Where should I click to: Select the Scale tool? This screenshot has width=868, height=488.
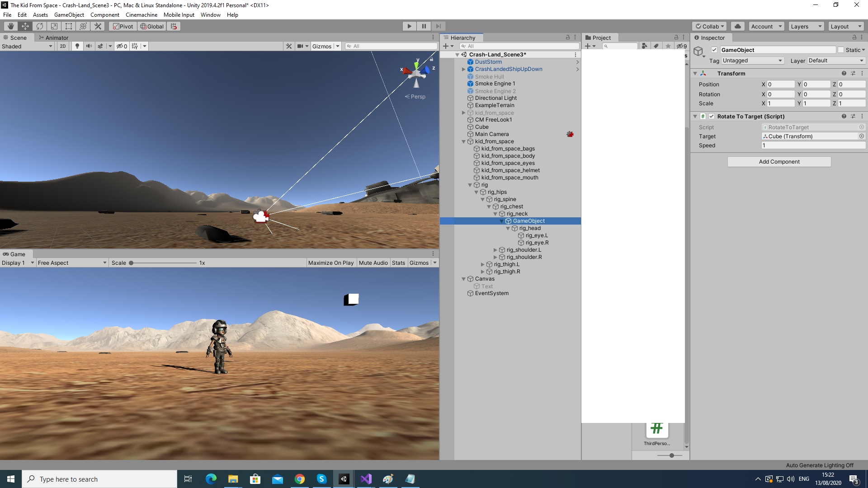click(x=54, y=26)
